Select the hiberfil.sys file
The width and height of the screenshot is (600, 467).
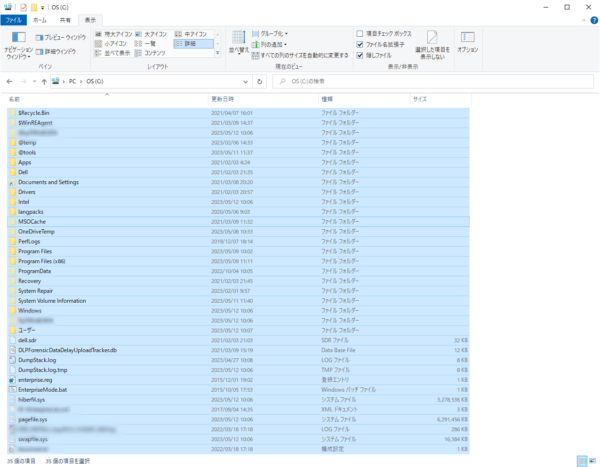[x=238, y=400]
